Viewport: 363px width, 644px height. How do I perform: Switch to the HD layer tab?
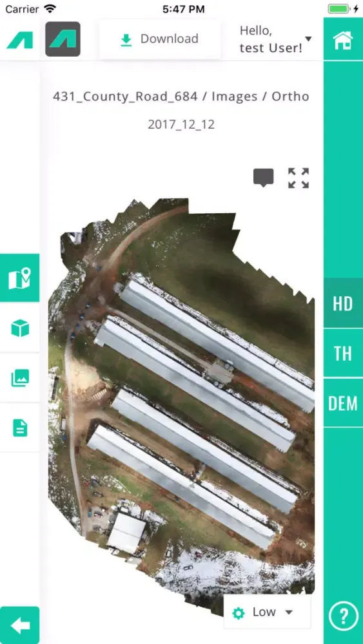pyautogui.click(x=343, y=303)
